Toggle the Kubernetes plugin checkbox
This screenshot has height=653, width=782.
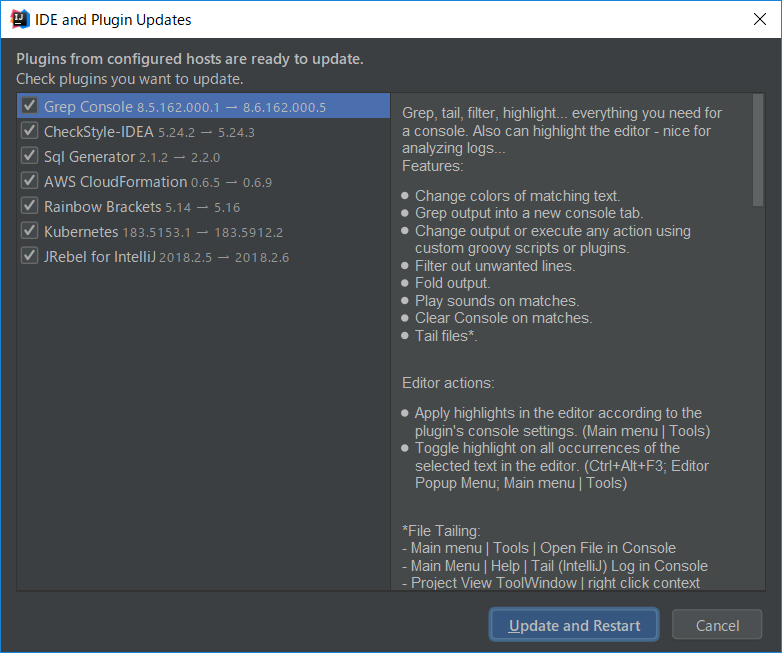coord(29,230)
